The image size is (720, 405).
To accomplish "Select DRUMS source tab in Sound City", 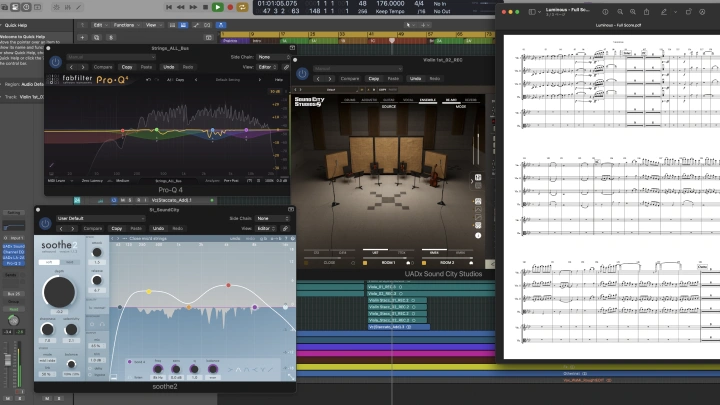I will tap(350, 100).
